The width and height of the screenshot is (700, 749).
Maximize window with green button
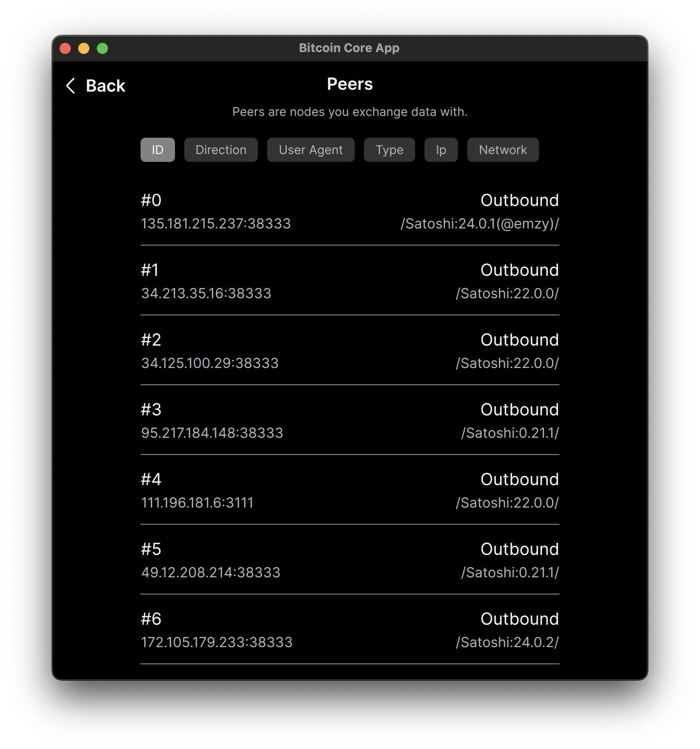pos(102,48)
